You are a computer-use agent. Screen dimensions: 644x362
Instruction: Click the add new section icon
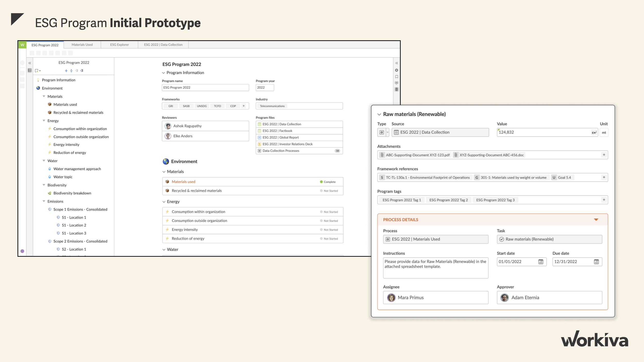(37, 70)
